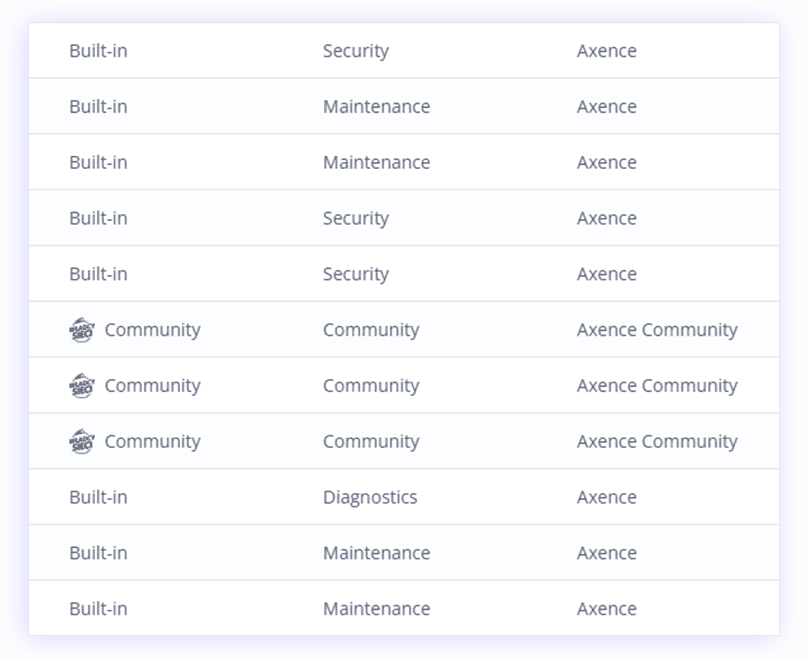The image size is (808, 658).
Task: Click Axence in the last row
Action: click(x=607, y=609)
